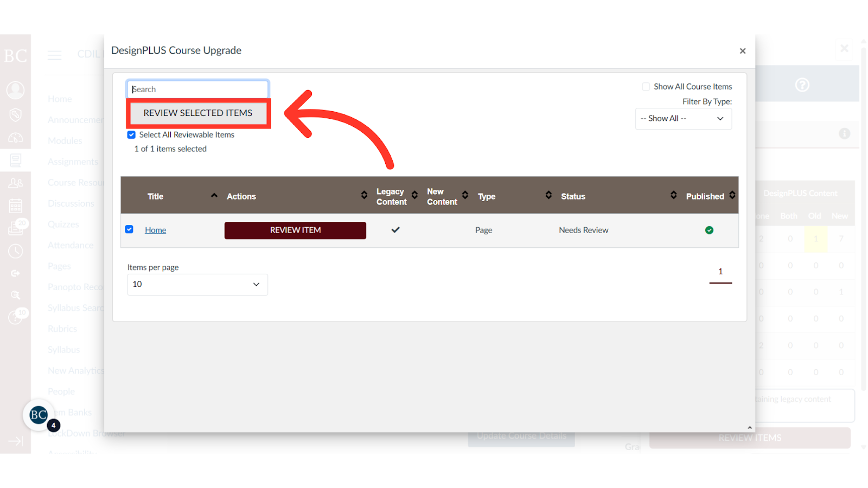Click the question mark help icon in background panel
The width and height of the screenshot is (868, 488).
pyautogui.click(x=802, y=85)
